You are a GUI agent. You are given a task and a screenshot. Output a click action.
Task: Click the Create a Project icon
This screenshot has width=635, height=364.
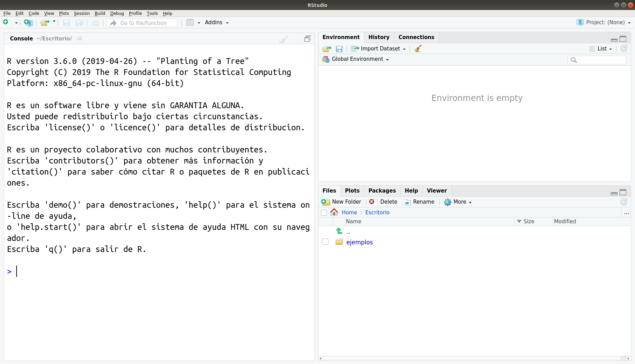[28, 23]
